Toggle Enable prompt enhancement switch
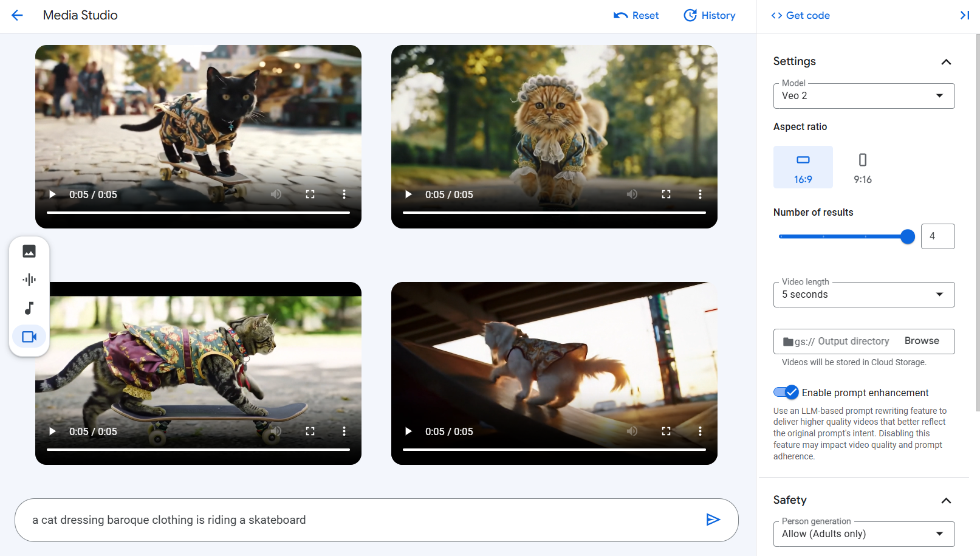This screenshot has height=556, width=980. tap(786, 393)
